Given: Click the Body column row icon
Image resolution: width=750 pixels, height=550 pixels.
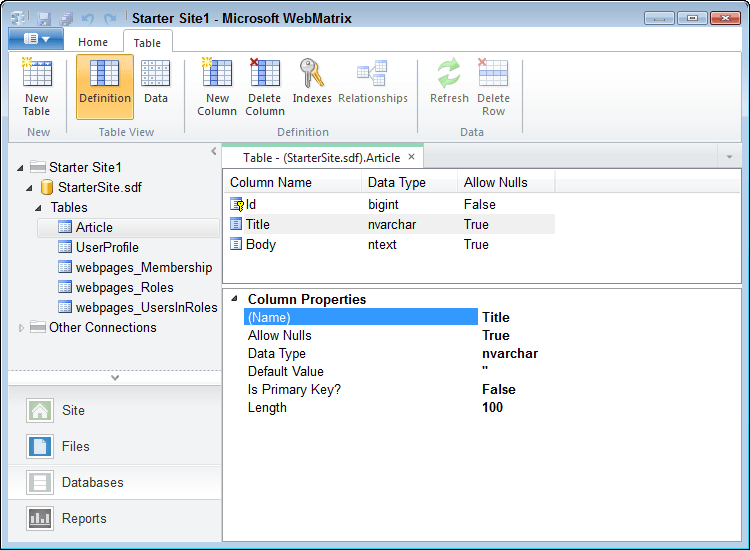Looking at the screenshot, I should (236, 244).
